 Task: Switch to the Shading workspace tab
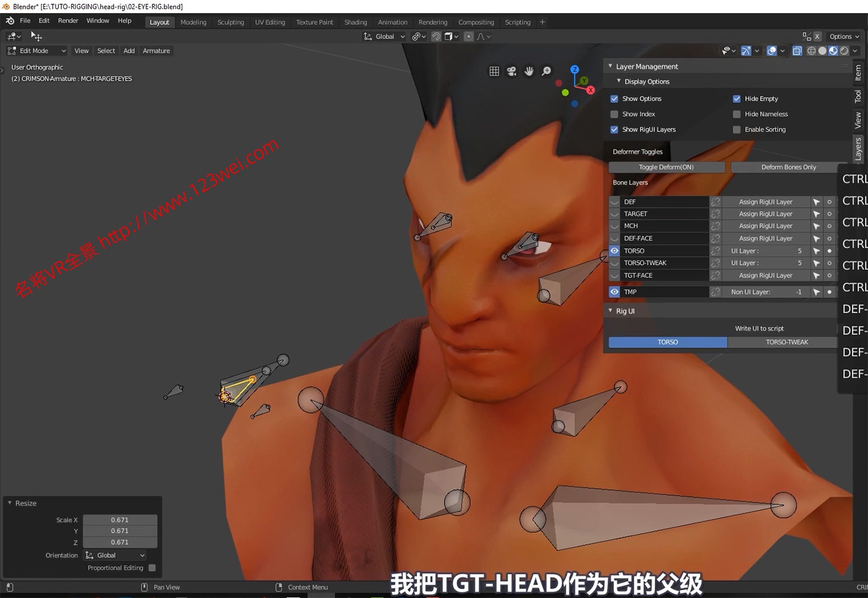[355, 22]
